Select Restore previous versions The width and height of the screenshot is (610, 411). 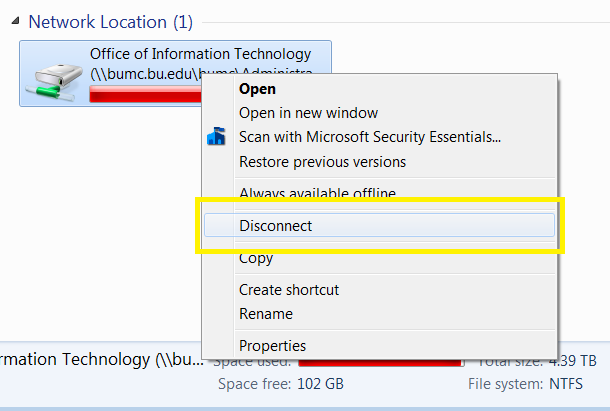click(x=322, y=162)
